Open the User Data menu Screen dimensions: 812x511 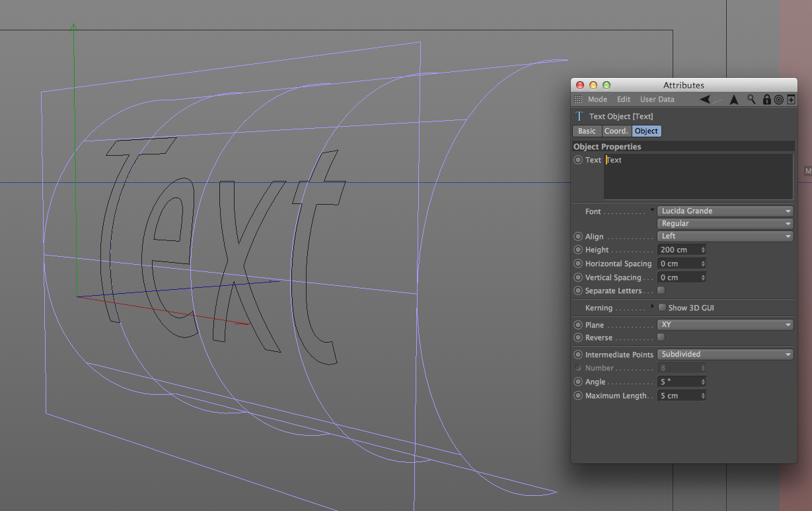click(657, 99)
